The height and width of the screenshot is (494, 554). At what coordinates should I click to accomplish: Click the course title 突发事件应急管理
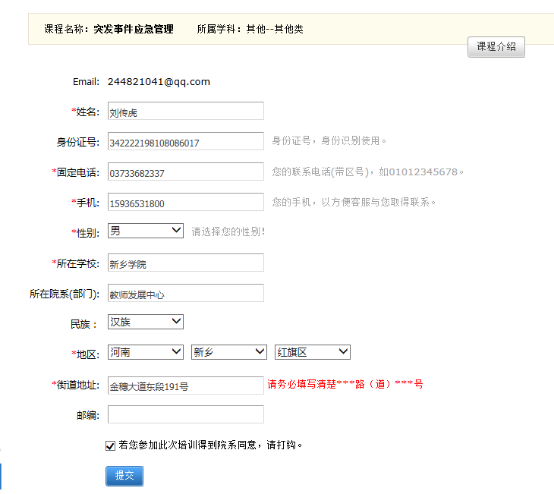point(133,29)
